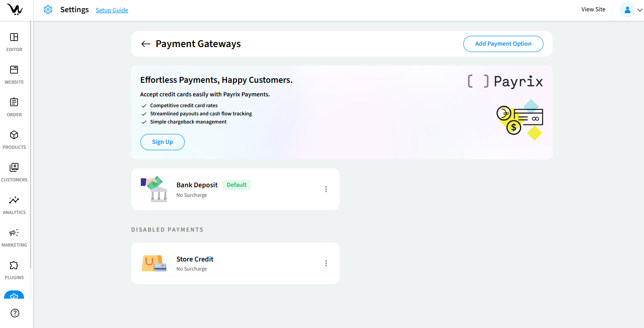The height and width of the screenshot is (328, 644).
Task: Open the Editor section in sidebar
Action: pos(14,37)
